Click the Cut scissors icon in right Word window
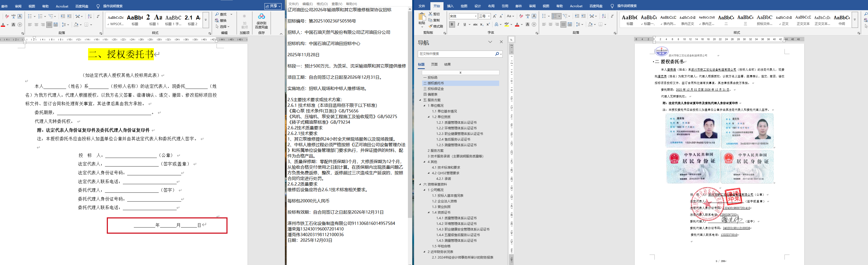The image size is (868, 265). (431, 14)
